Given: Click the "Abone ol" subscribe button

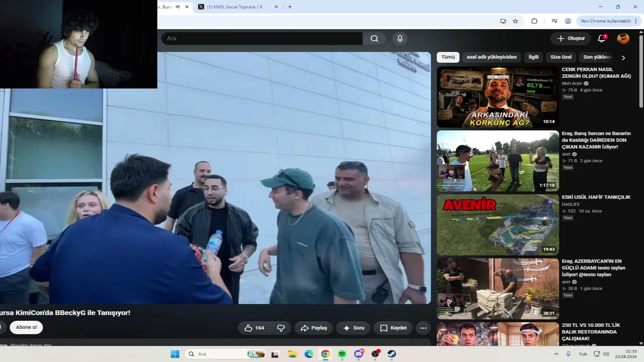Looking at the screenshot, I should (x=26, y=327).
